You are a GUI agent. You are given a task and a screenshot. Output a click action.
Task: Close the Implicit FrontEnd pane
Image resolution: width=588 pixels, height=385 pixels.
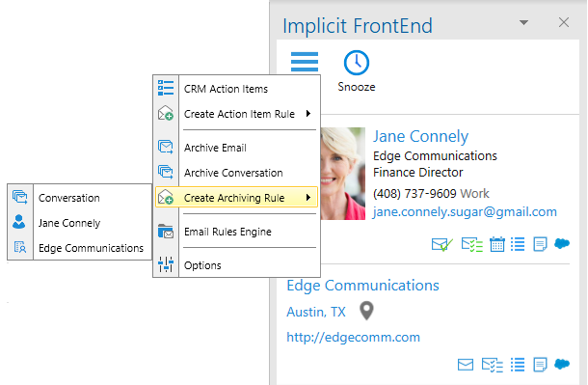click(564, 22)
